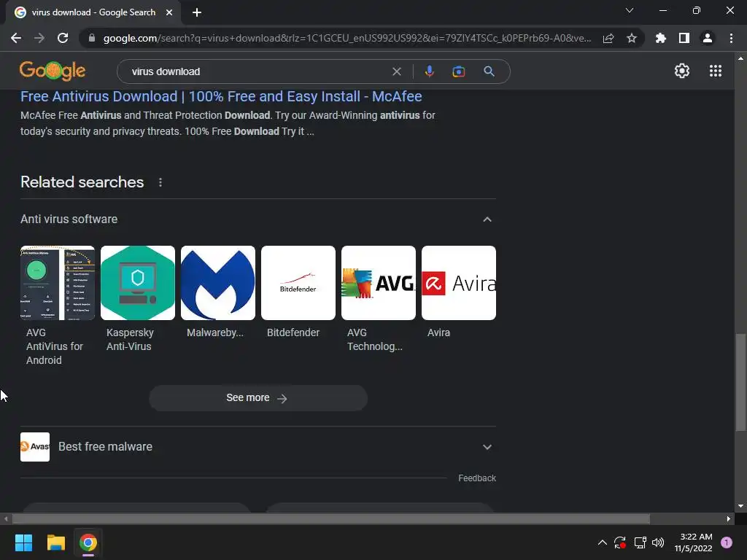Click scroll right arrow on horizontal scrollbar

(x=729, y=518)
